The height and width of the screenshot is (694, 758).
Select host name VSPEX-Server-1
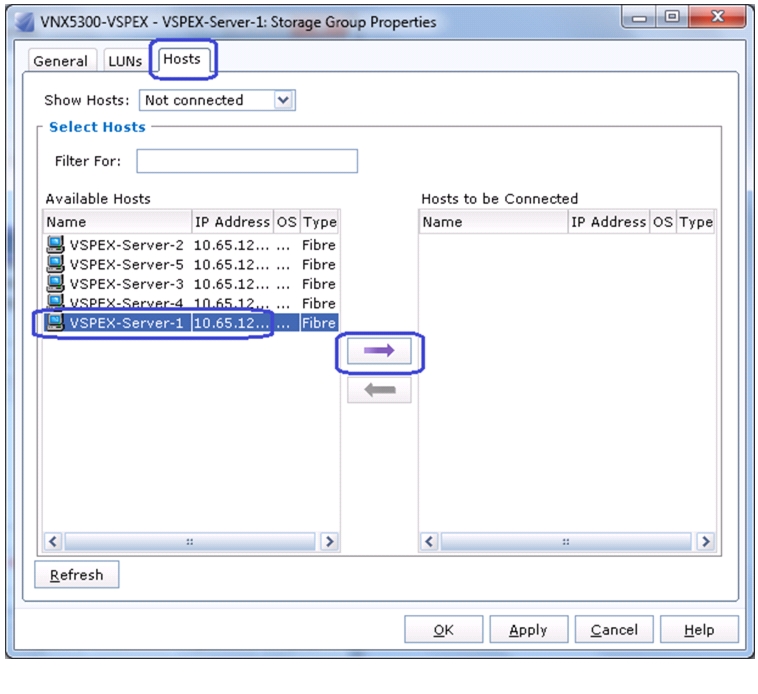(127, 323)
